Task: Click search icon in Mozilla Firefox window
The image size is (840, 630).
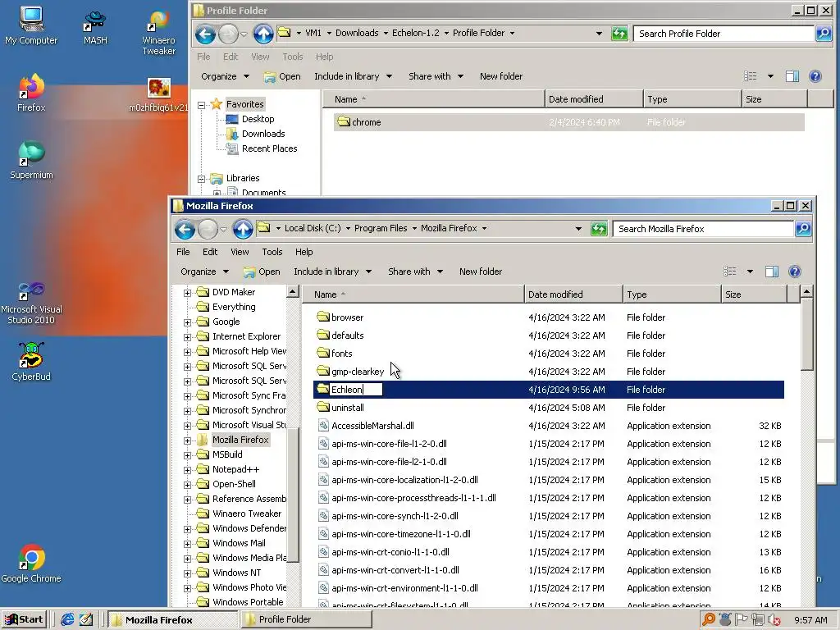Action: pos(803,229)
